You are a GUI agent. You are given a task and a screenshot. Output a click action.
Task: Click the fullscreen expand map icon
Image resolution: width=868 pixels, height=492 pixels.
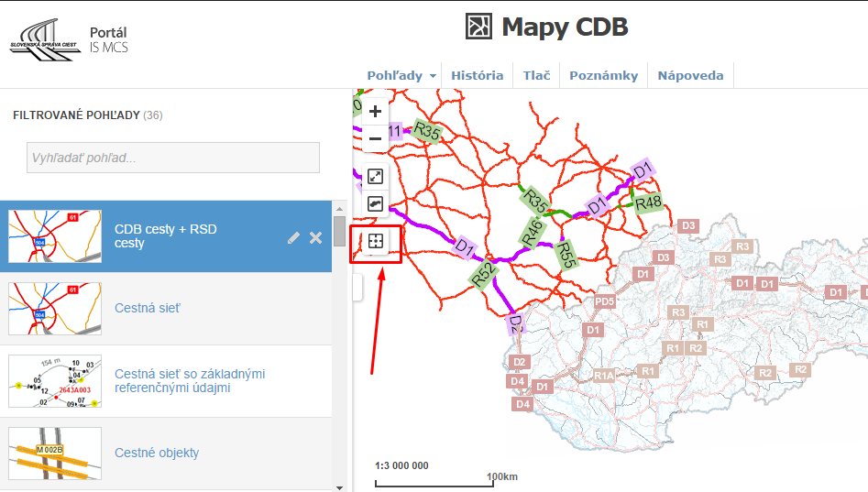coord(375,177)
